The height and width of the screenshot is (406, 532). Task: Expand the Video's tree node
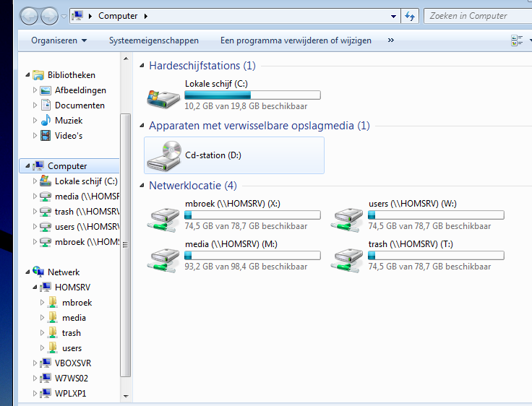(x=35, y=136)
